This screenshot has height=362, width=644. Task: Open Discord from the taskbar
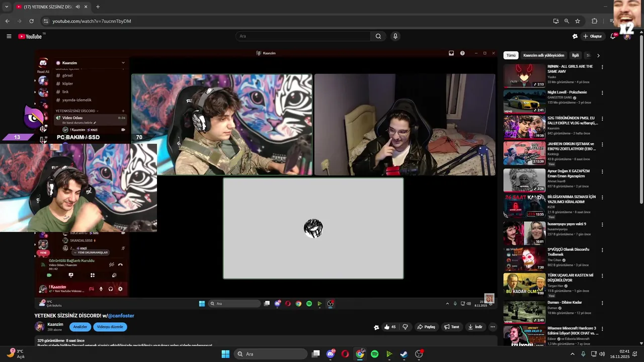(331, 354)
